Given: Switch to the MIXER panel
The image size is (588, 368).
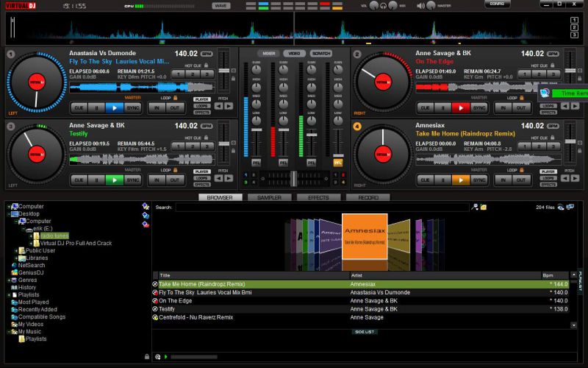Looking at the screenshot, I should (x=269, y=53).
